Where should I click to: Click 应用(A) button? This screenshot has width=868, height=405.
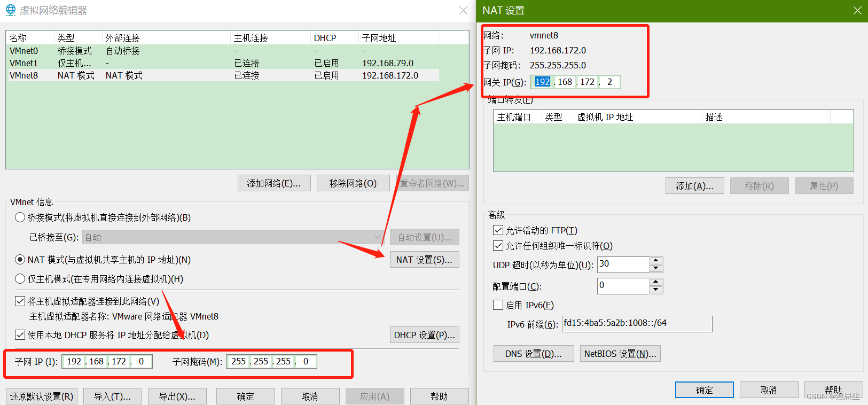pyautogui.click(x=375, y=396)
